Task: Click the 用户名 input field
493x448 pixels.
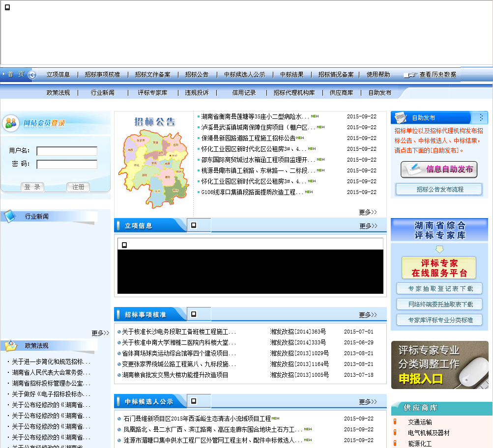Action: point(67,151)
